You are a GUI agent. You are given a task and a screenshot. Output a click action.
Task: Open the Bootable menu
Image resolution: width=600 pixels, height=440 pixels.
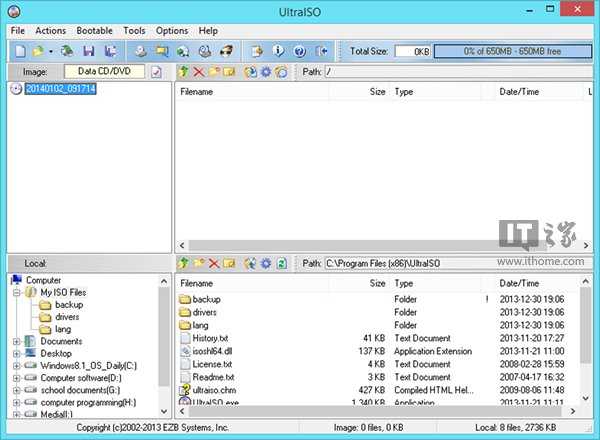[95, 31]
